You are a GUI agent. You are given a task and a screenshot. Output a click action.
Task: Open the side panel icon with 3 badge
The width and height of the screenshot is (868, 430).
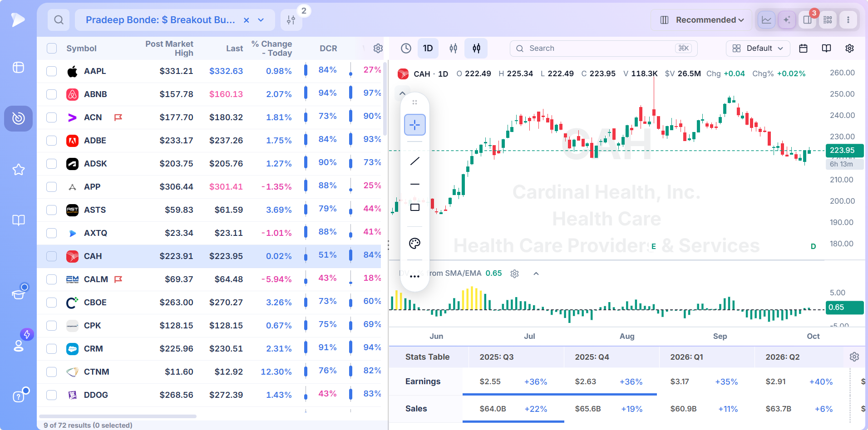(x=807, y=20)
